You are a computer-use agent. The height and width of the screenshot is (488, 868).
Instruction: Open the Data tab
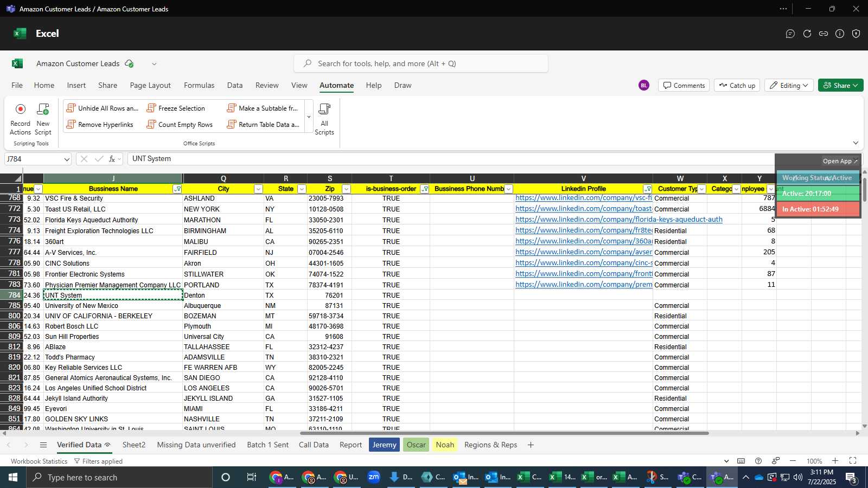(235, 85)
